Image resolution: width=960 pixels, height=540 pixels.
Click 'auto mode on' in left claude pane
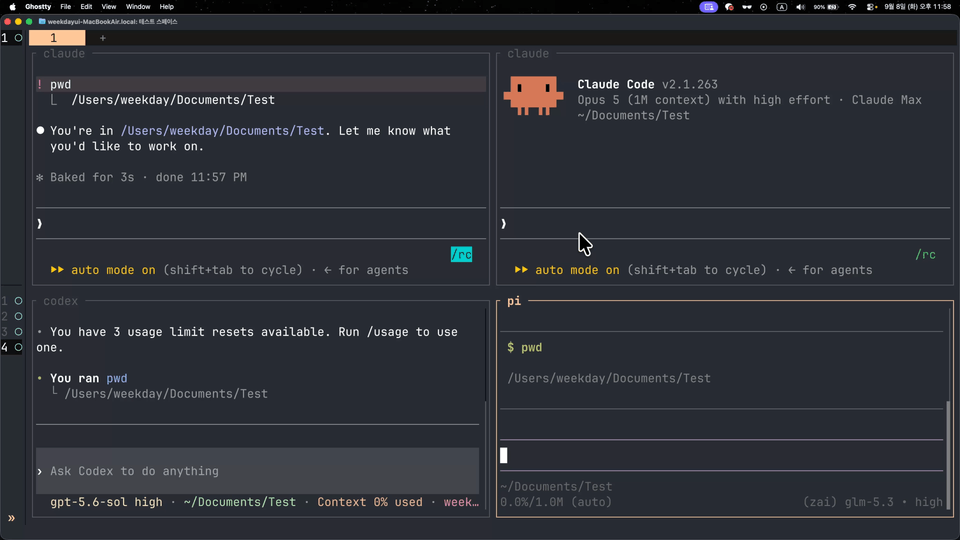[113, 270]
